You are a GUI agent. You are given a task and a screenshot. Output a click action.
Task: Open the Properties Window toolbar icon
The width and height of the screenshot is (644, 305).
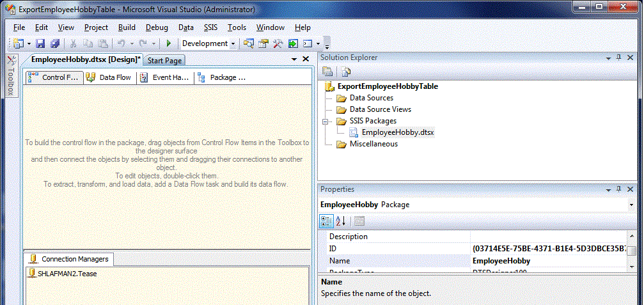click(263, 43)
